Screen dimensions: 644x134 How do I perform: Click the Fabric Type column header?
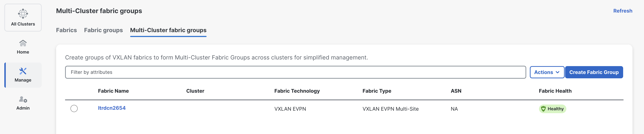(x=377, y=91)
